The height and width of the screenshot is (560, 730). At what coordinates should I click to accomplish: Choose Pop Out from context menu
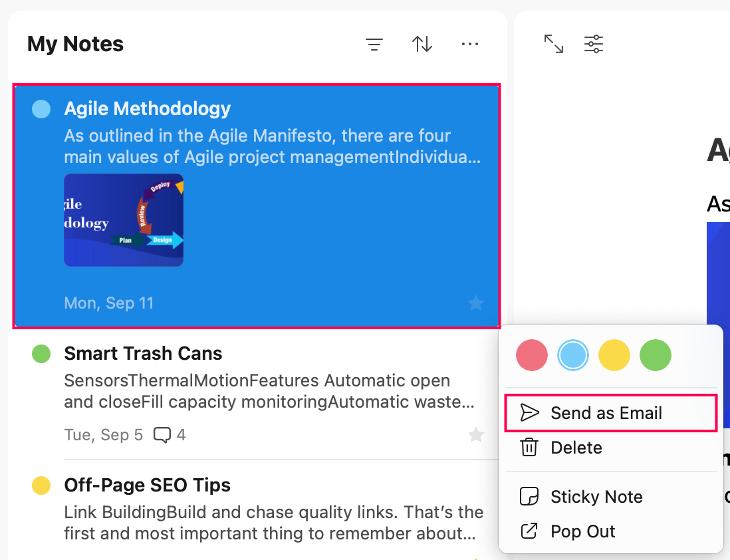tap(611, 531)
